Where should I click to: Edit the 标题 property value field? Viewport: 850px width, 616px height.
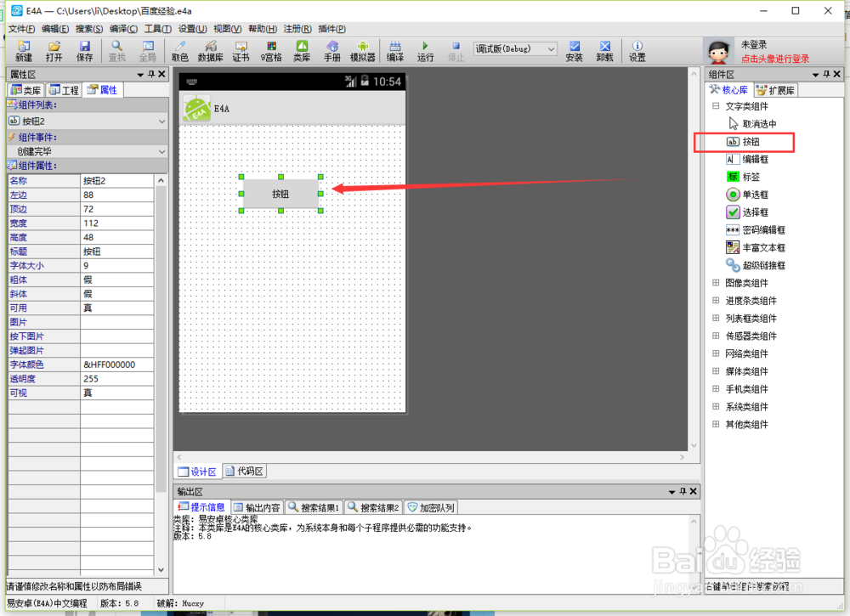point(117,251)
